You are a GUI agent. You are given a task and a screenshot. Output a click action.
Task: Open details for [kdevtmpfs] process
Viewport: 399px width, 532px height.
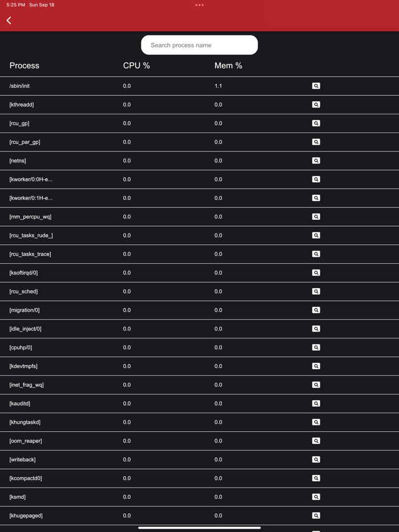[x=316, y=366]
